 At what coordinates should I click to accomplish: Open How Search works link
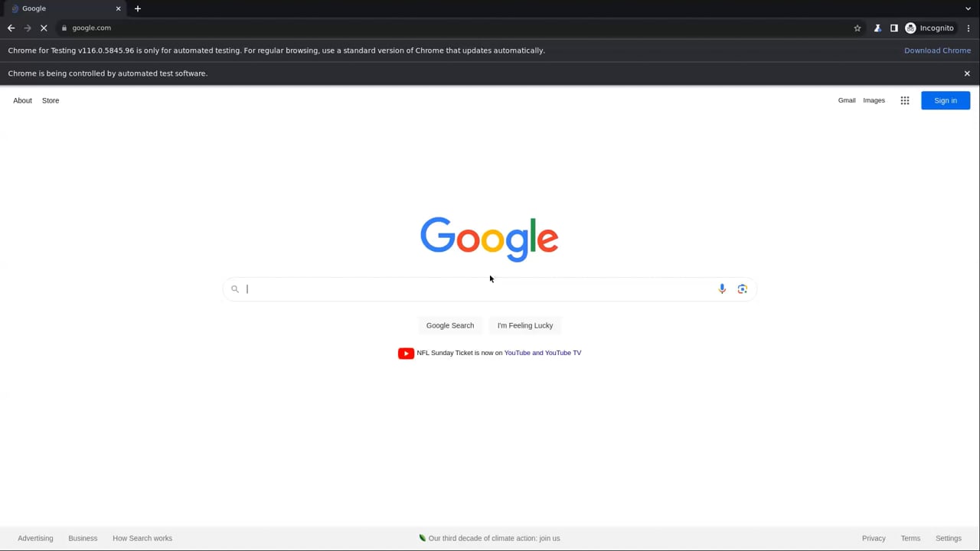click(x=142, y=538)
